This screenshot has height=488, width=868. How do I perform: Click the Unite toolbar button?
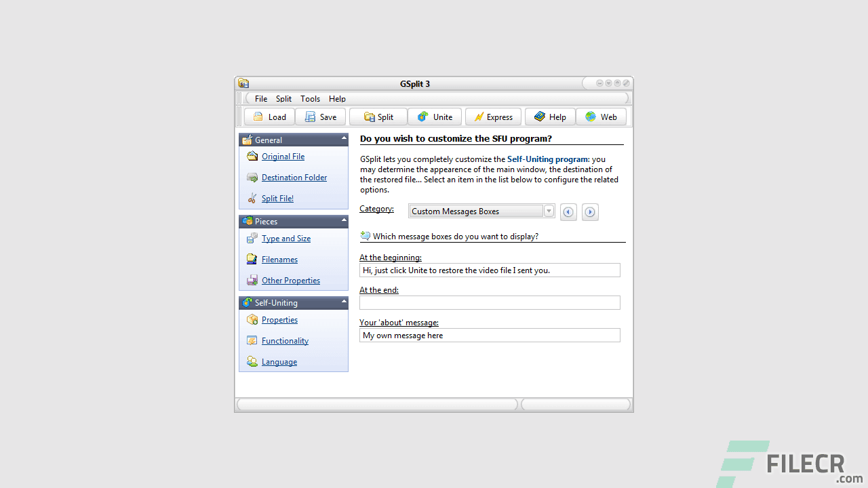pos(435,117)
